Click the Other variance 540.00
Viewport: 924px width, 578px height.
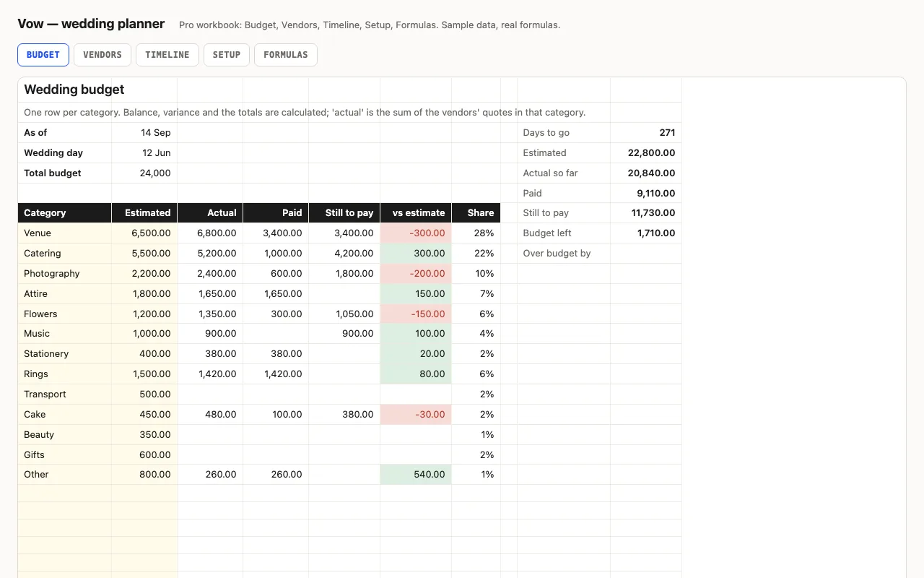416,475
